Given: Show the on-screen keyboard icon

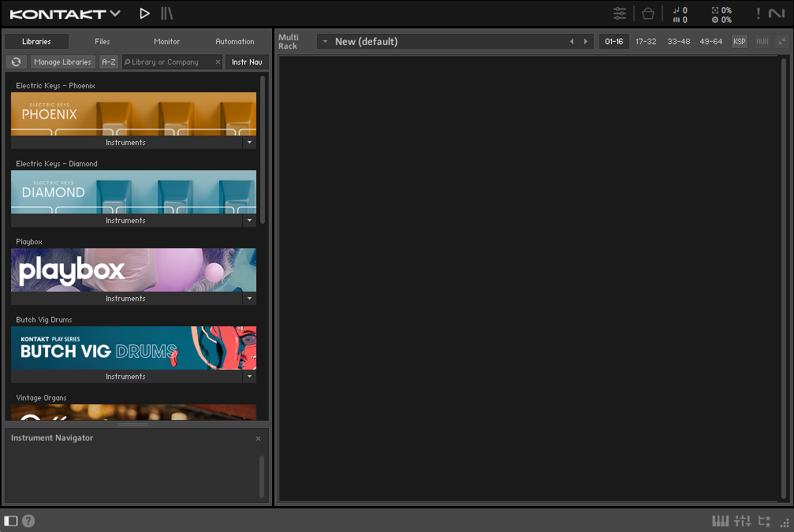Looking at the screenshot, I should [x=721, y=520].
